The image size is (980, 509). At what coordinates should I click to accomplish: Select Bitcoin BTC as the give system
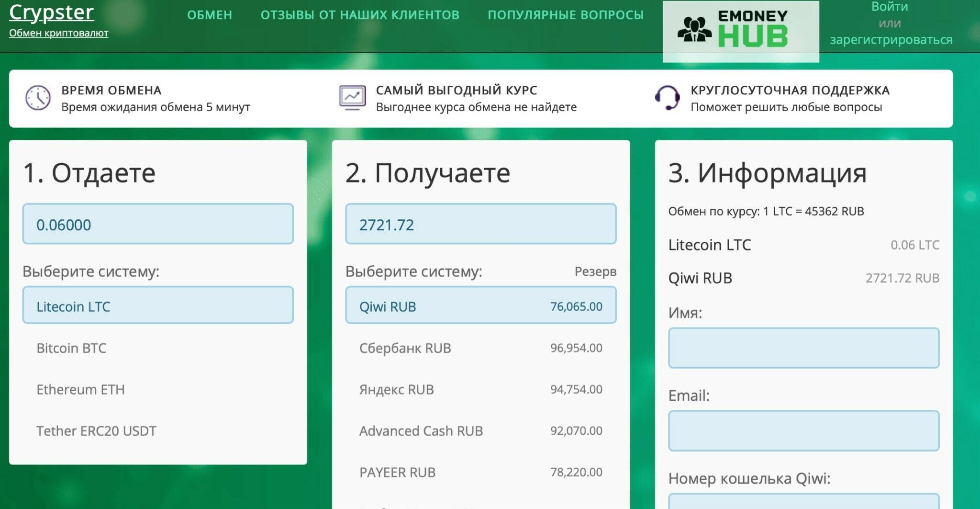(158, 348)
